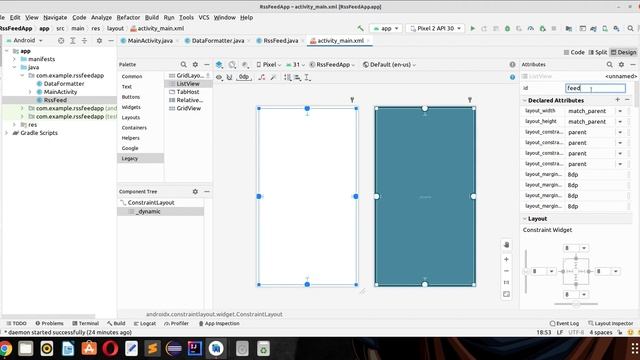The height and width of the screenshot is (360, 640).
Task: Add a declared attribute with plus icon
Action: coord(618,100)
